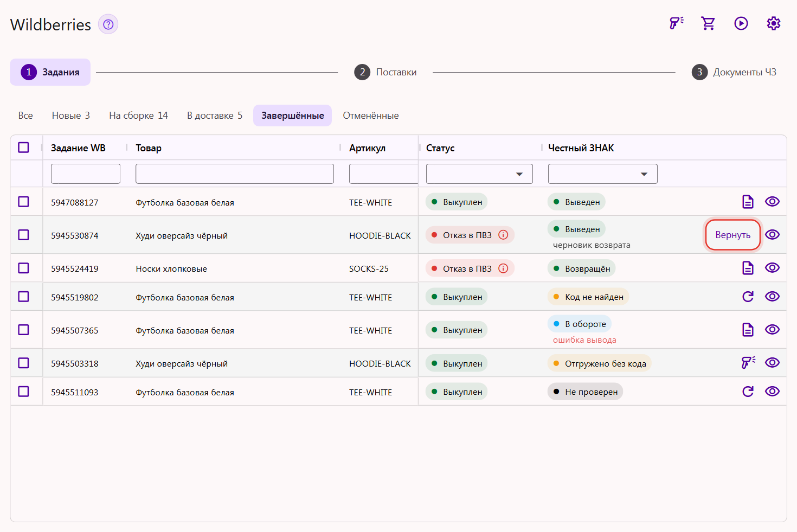Click the Завершённые tab
Image resolution: width=797 pixels, height=532 pixels.
tap(293, 116)
